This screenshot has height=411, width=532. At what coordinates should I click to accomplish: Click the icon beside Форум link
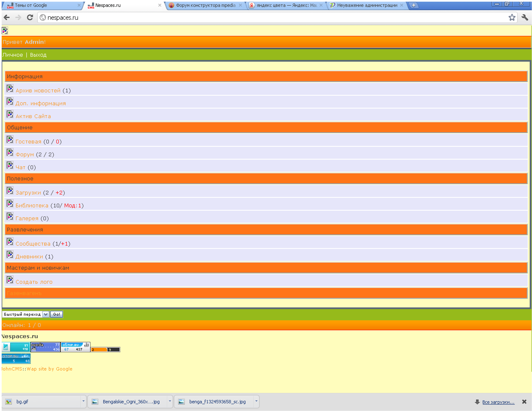pyautogui.click(x=10, y=153)
